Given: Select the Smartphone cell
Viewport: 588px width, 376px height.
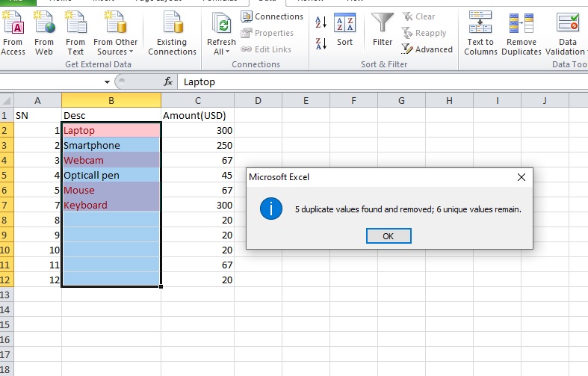Looking at the screenshot, I should (111, 145).
